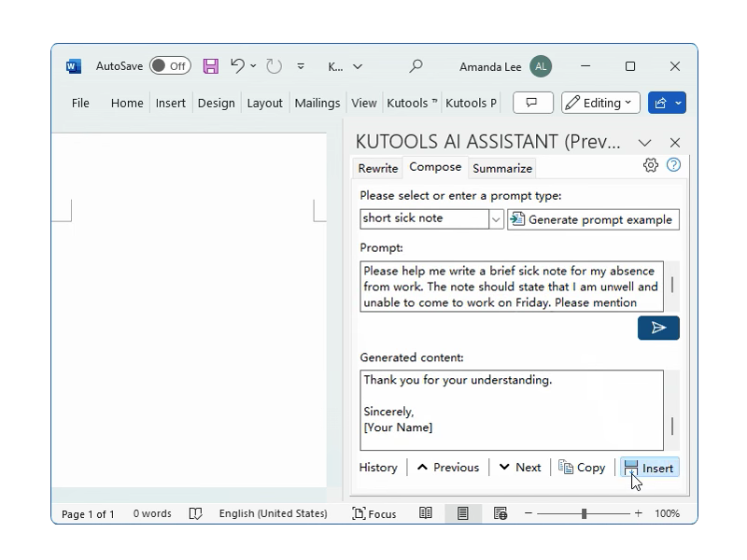The width and height of the screenshot is (747, 560).
Task: Click inside the Prompt text box
Action: click(x=512, y=287)
